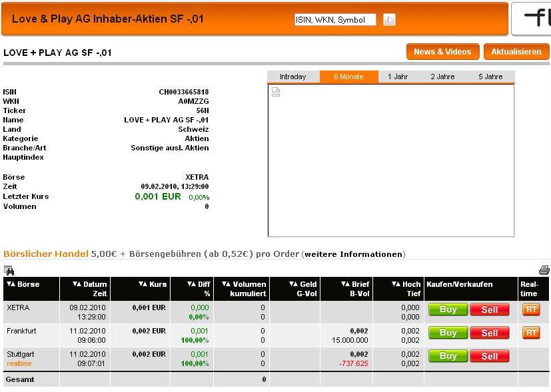The height and width of the screenshot is (392, 551).
Task: Sort the table by Hoch Tief column
Action: (x=396, y=284)
